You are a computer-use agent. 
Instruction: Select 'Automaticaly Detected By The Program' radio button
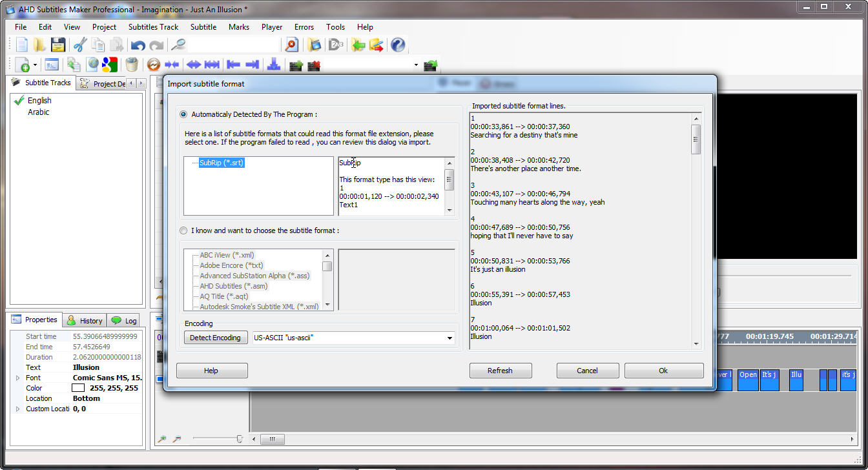184,114
